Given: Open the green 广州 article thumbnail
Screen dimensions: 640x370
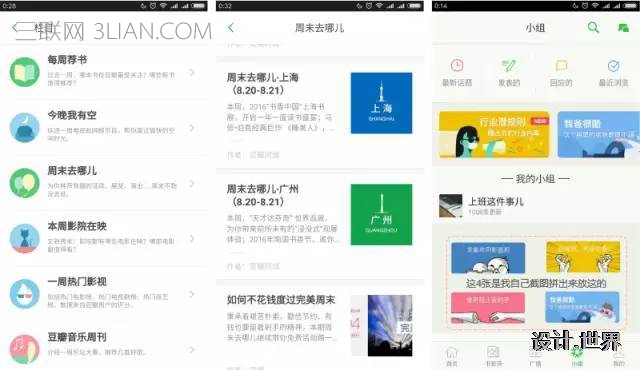Looking at the screenshot, I should pos(381,214).
